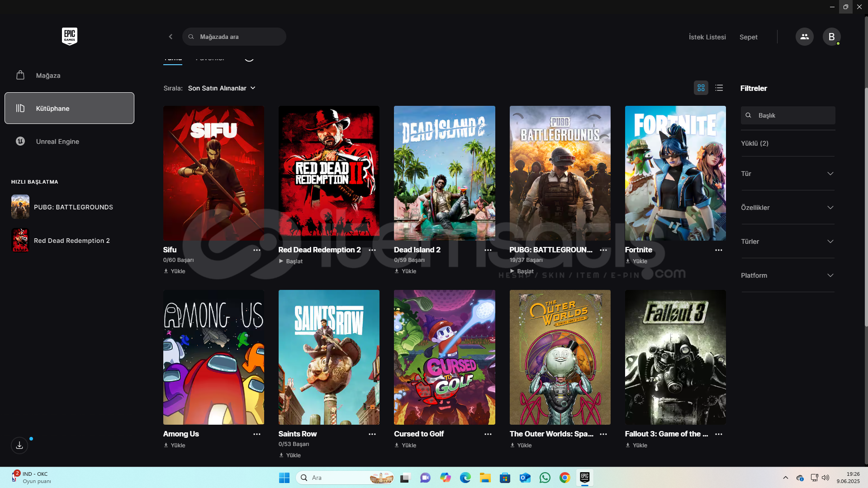The width and height of the screenshot is (868, 488).
Task: Open the Dead Island 2 cover art
Action: click(445, 173)
